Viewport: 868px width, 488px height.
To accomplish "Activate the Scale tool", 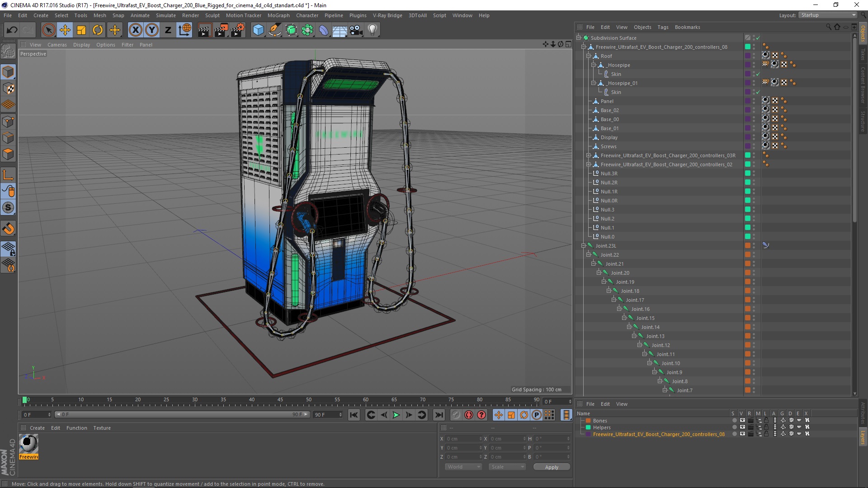I will [81, 30].
